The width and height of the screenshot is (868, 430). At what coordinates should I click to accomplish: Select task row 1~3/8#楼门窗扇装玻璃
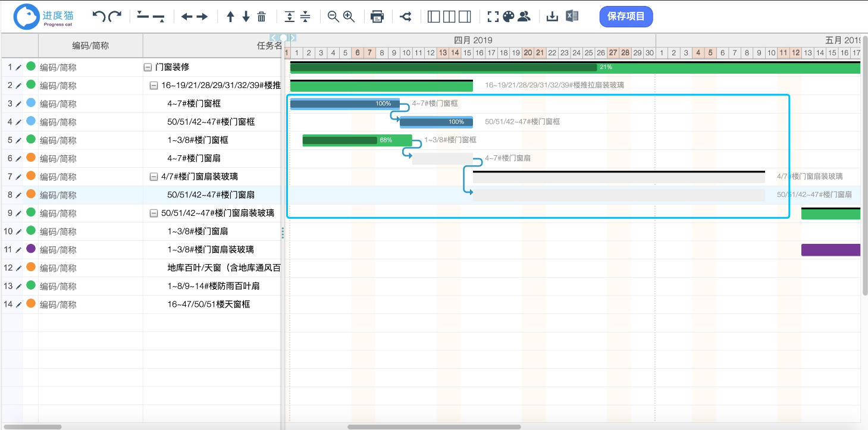point(211,249)
